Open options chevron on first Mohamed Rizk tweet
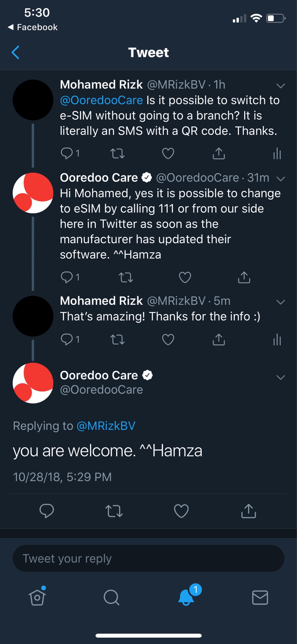The height and width of the screenshot is (644, 297). [280, 86]
